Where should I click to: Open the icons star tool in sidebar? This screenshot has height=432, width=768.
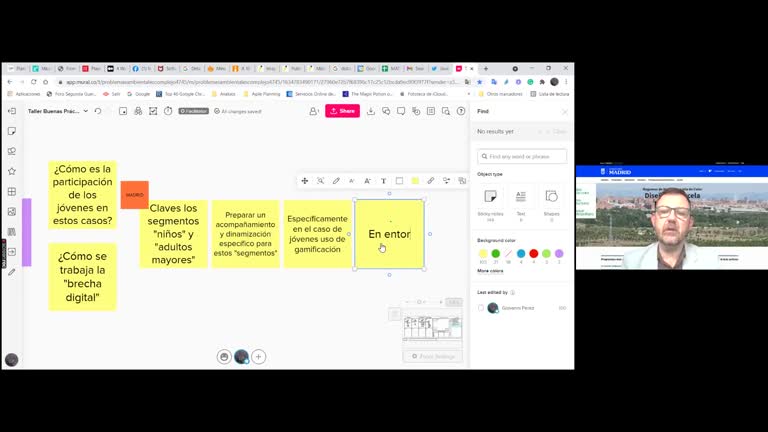[x=12, y=171]
